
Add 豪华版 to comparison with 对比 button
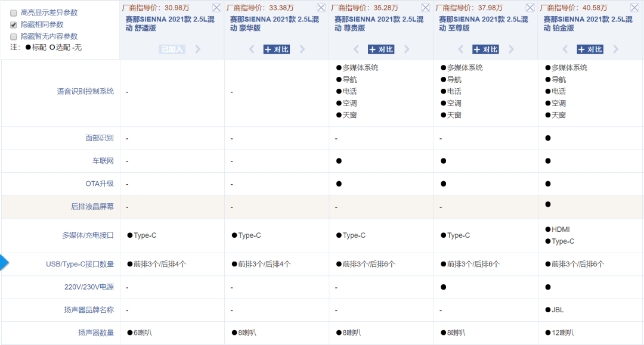click(x=277, y=49)
